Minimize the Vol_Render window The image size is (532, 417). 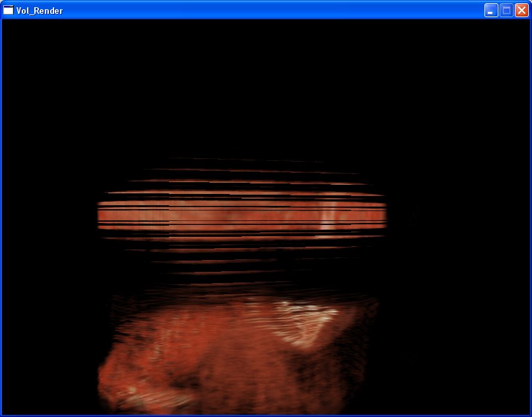(x=491, y=10)
